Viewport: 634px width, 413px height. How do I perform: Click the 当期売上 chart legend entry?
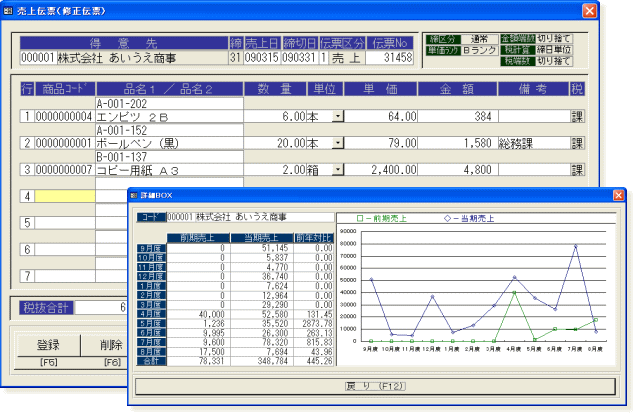[x=469, y=218]
